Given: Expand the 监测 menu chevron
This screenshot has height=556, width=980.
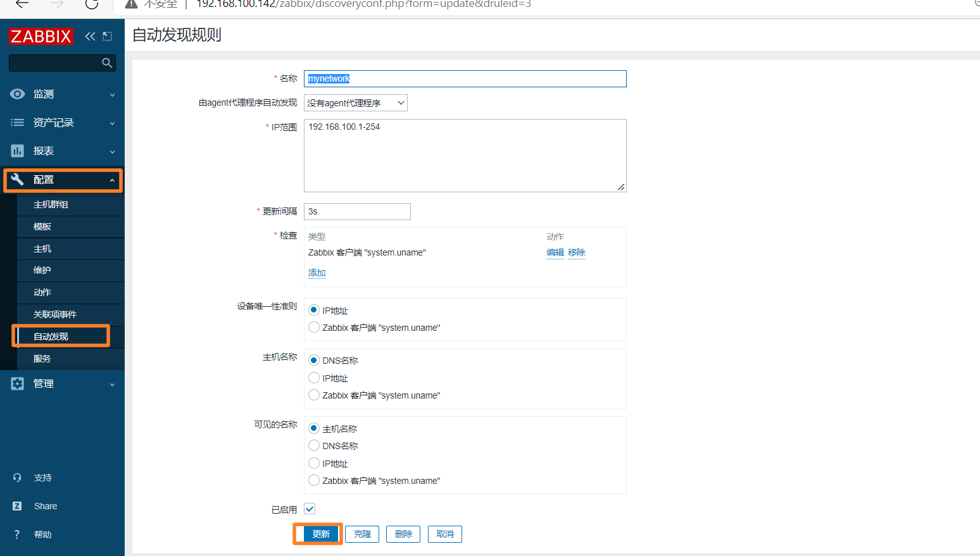Looking at the screenshot, I should coord(112,95).
